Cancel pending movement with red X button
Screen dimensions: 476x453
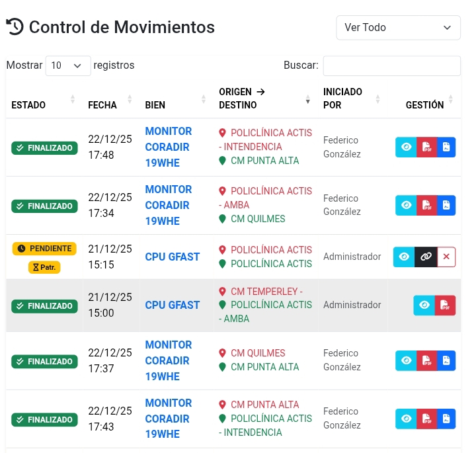(x=446, y=257)
